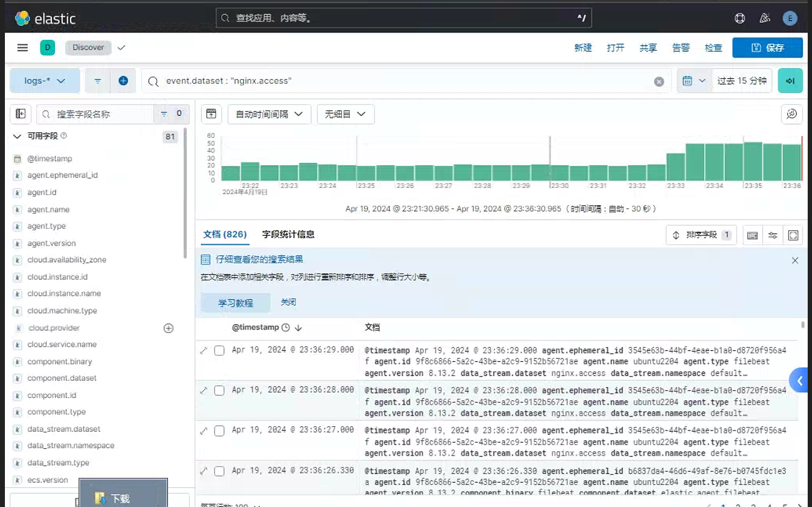
Task: Select the 文档 (826) tab
Action: pos(225,235)
